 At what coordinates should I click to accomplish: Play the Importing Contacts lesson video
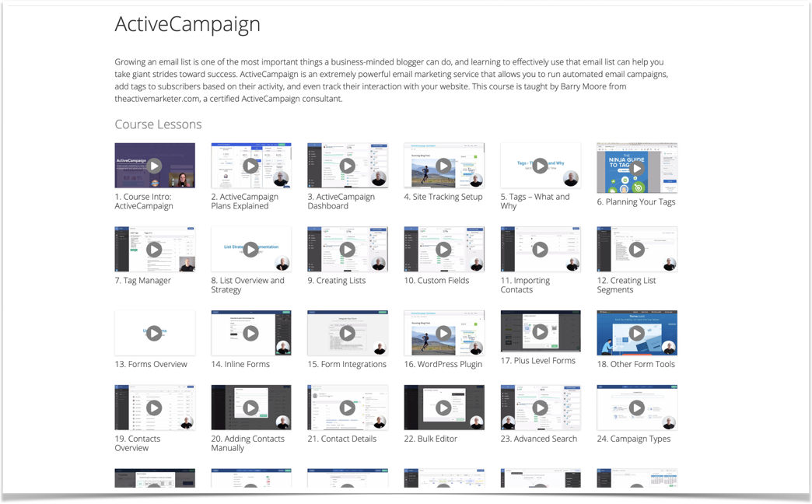pos(540,250)
